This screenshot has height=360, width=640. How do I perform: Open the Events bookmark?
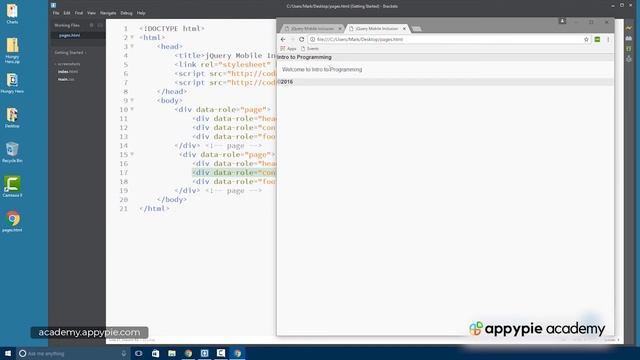(x=310, y=49)
